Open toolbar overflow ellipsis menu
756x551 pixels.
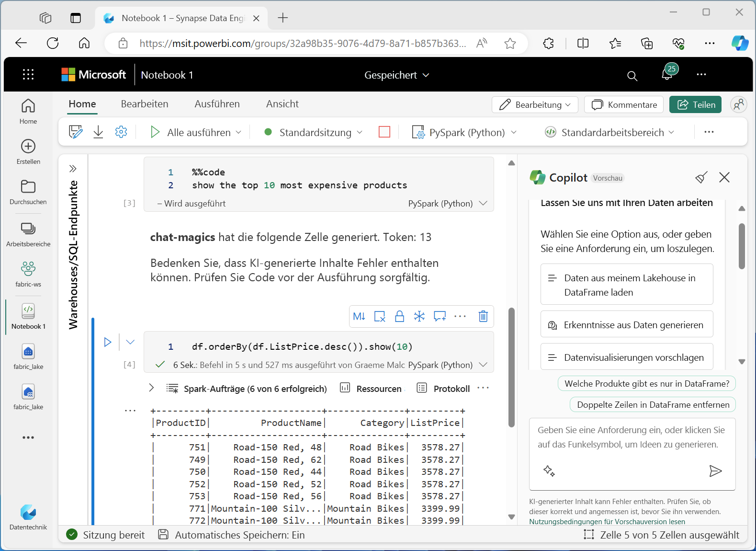[x=709, y=132]
